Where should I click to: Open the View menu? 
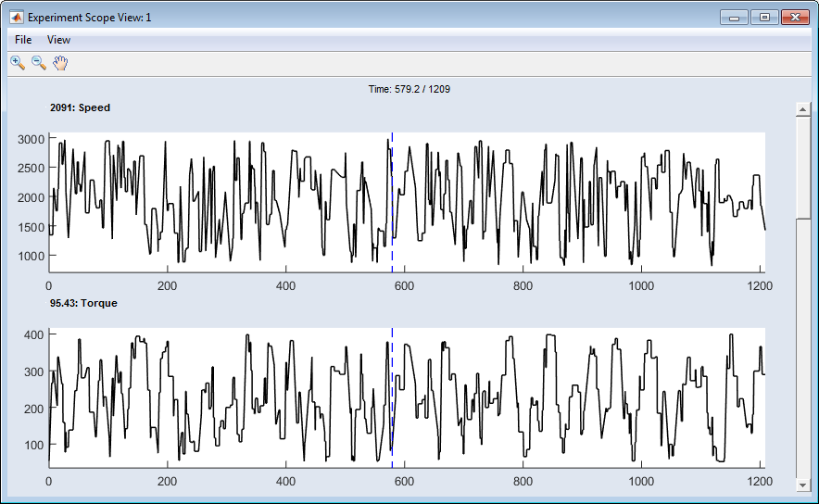click(x=58, y=40)
